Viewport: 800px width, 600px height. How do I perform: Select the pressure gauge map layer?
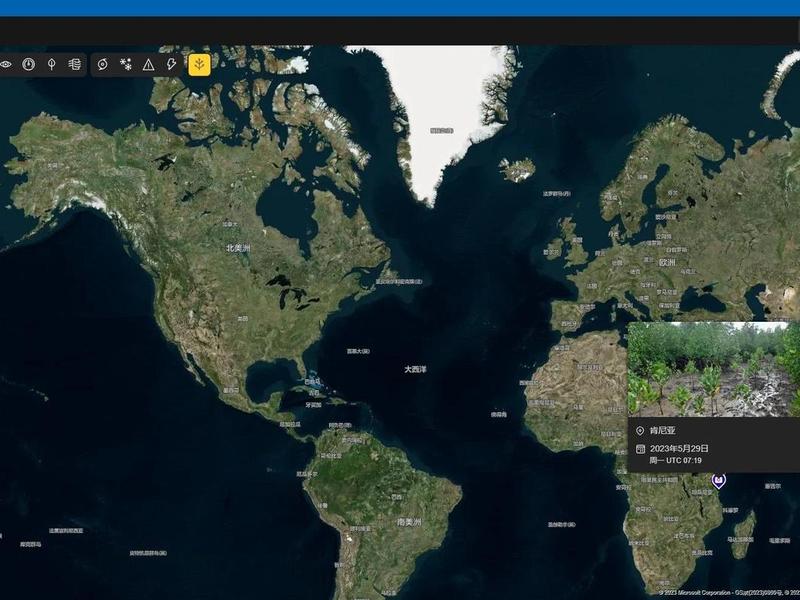click(x=29, y=64)
